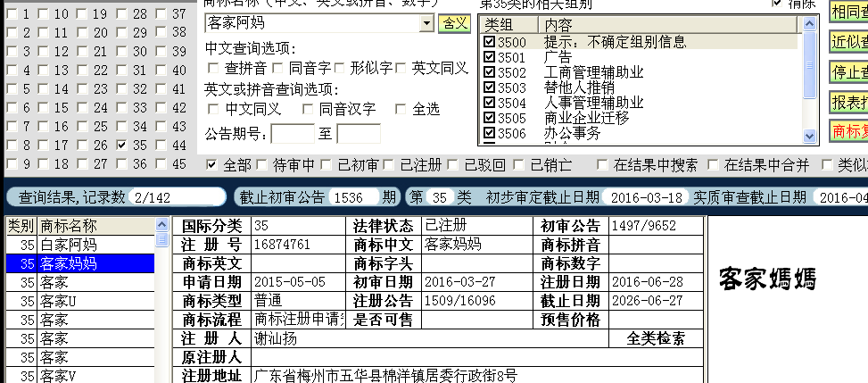868x383 pixels.
Task: Click registrant name 谢汕扬
Action: click(x=275, y=338)
